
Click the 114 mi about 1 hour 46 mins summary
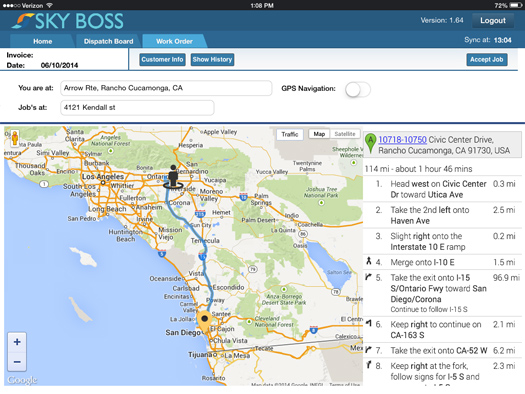419,169
